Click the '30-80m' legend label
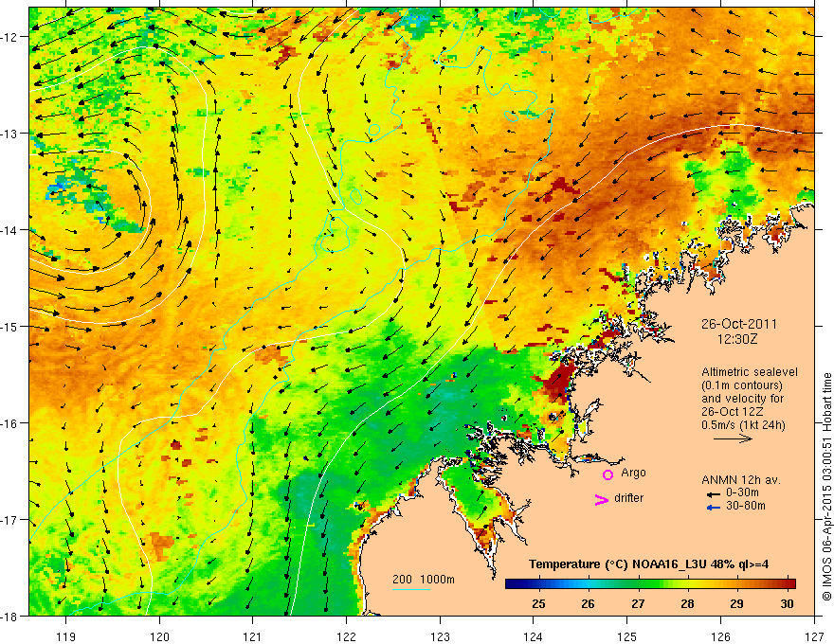Viewport: 834px width, 644px height. coord(746,506)
